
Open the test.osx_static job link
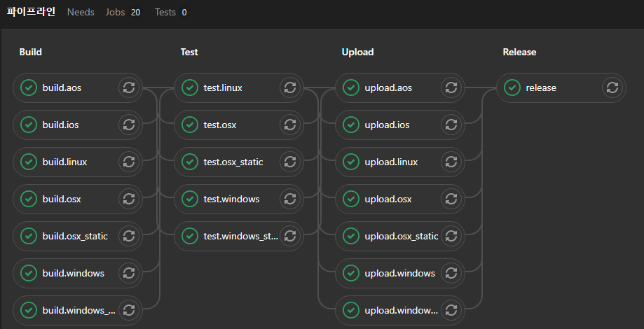tap(233, 162)
